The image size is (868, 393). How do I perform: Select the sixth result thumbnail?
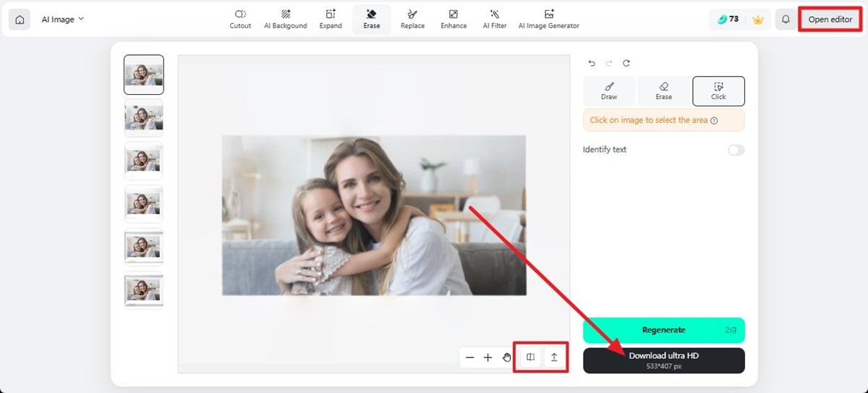(x=144, y=290)
